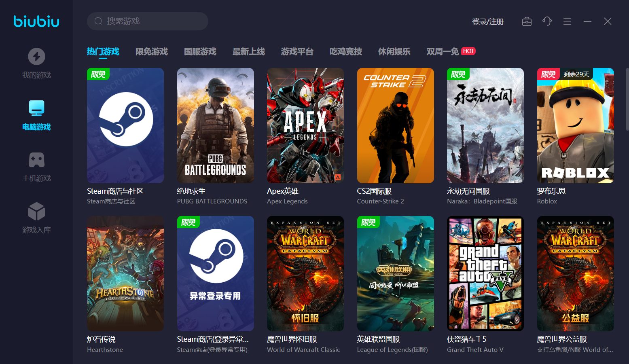629x364 pixels.
Task: Focus the 搜索游戏 search field
Action: click(x=148, y=21)
